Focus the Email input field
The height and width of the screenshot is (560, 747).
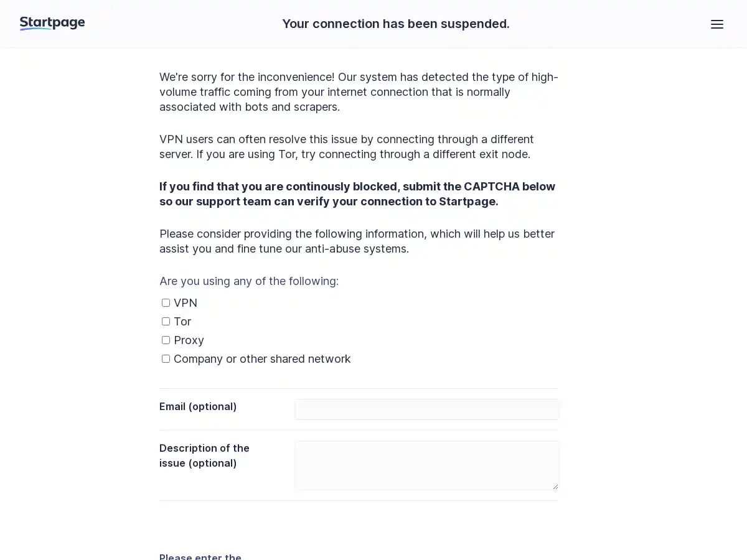427,409
